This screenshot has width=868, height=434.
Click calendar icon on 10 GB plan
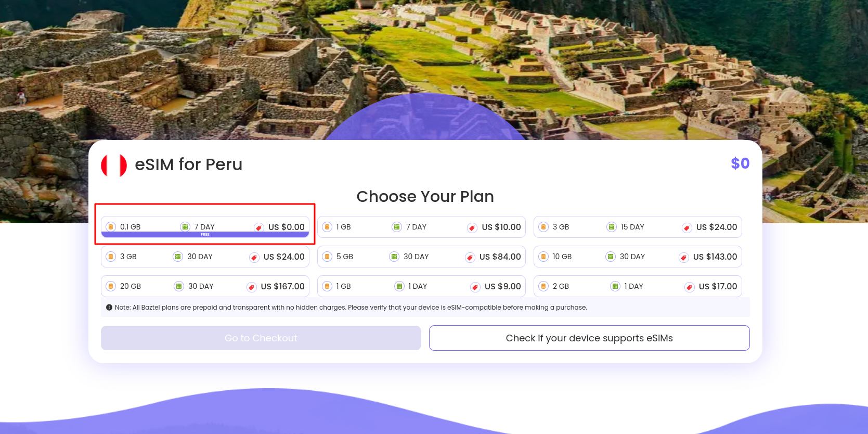pyautogui.click(x=611, y=257)
